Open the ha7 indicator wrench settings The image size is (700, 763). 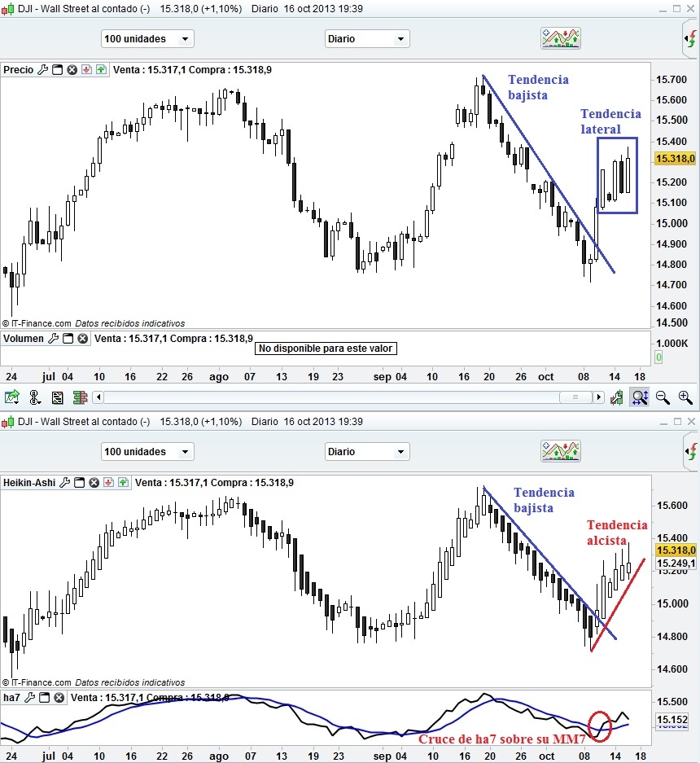(x=29, y=698)
